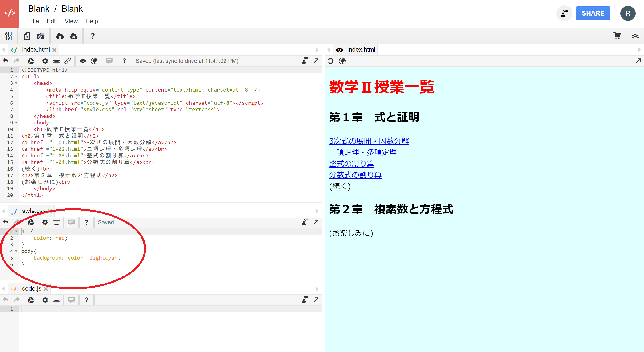Open main toolbar help question mark

click(x=93, y=36)
